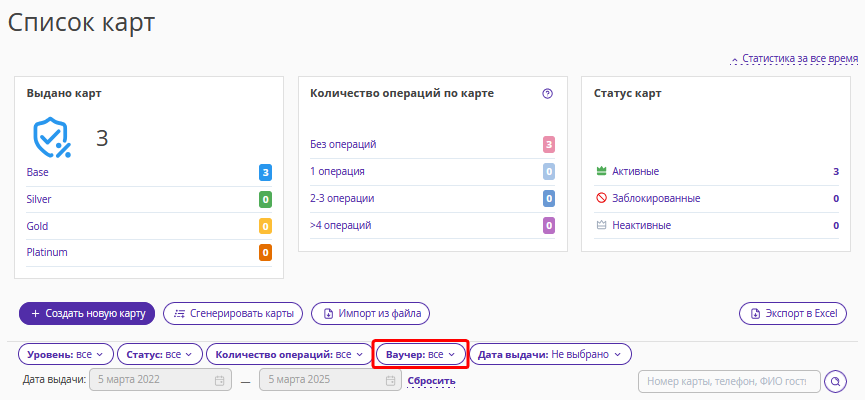Click the Gold level link
Viewport: 865px width, 400px height.
click(x=37, y=226)
